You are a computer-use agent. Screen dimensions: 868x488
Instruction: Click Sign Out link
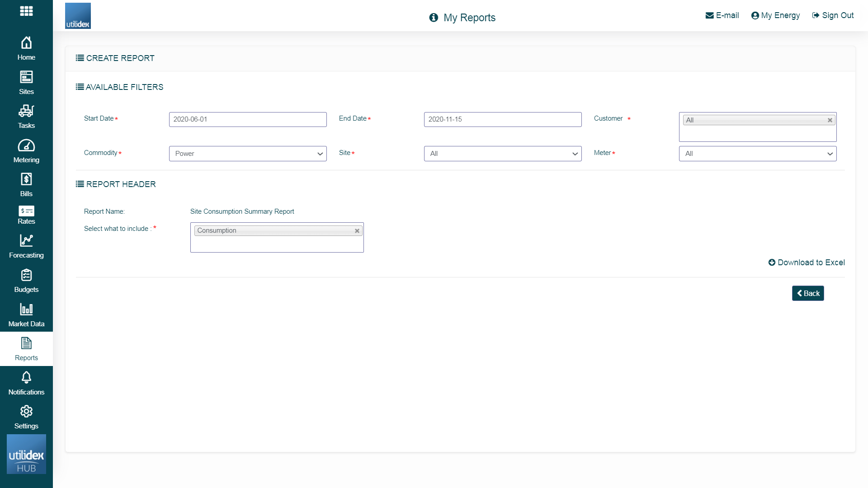click(x=833, y=15)
